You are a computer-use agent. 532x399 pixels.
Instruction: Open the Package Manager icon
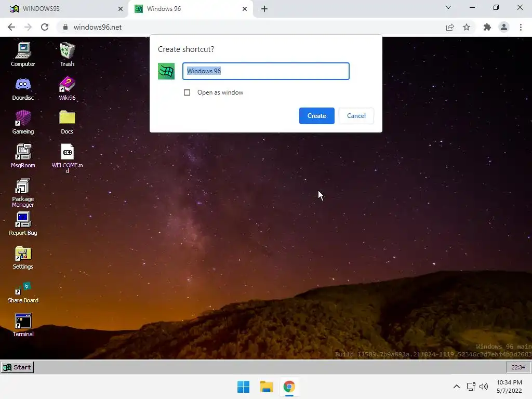pos(23,192)
